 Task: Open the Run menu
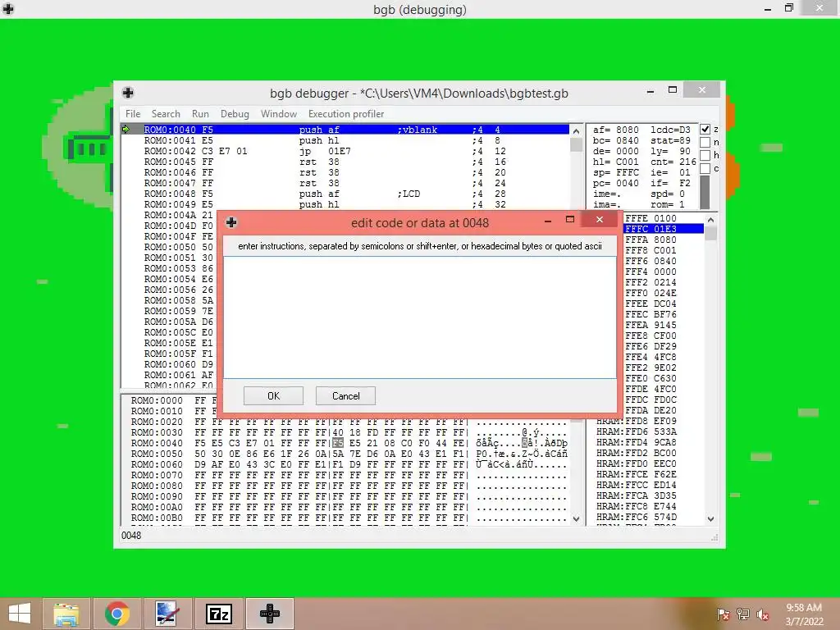[x=200, y=113]
